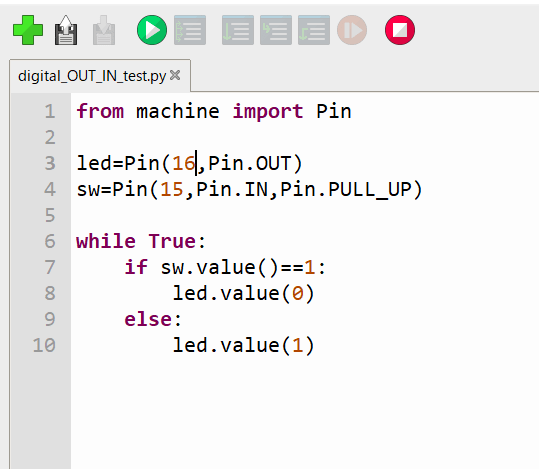Click the Step out debug icon
The height and width of the screenshot is (469, 539).
point(314,30)
